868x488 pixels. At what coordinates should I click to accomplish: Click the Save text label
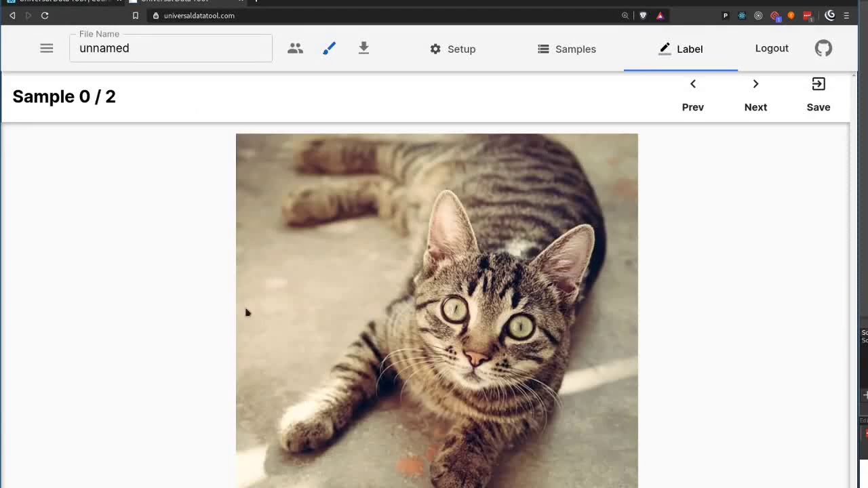click(x=818, y=107)
